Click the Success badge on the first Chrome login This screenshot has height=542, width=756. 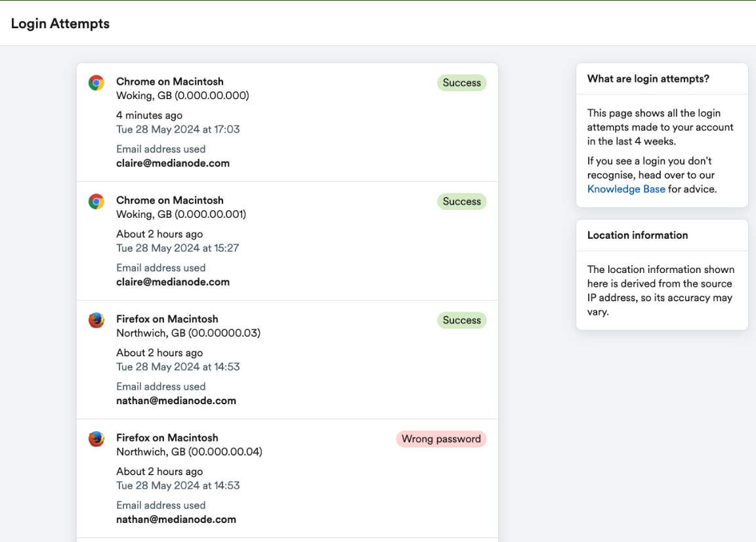coord(461,83)
